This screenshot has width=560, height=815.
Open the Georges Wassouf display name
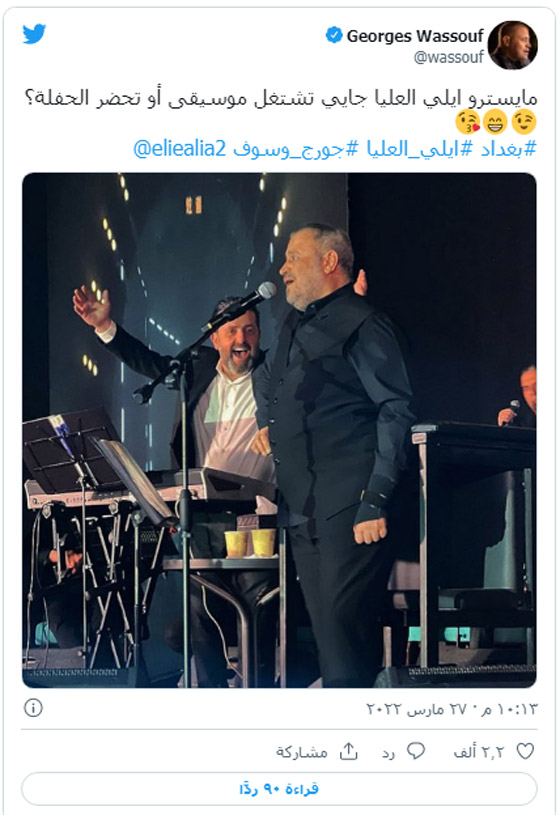(415, 36)
